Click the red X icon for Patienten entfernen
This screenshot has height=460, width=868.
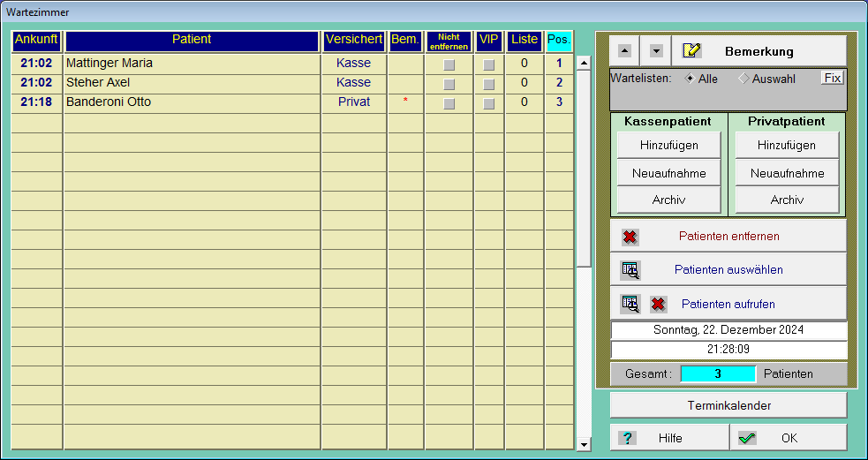(x=630, y=237)
